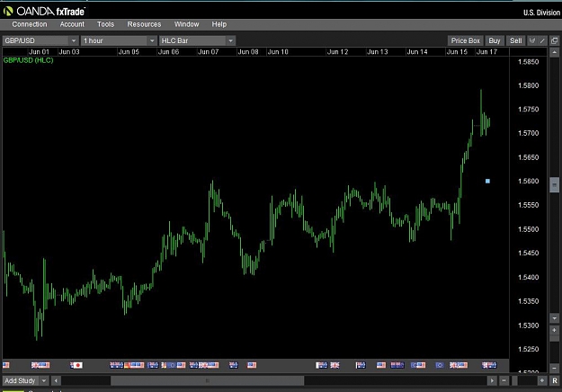Click the blue square marker on chart
Screen dimensions: 562x392
[487, 182]
